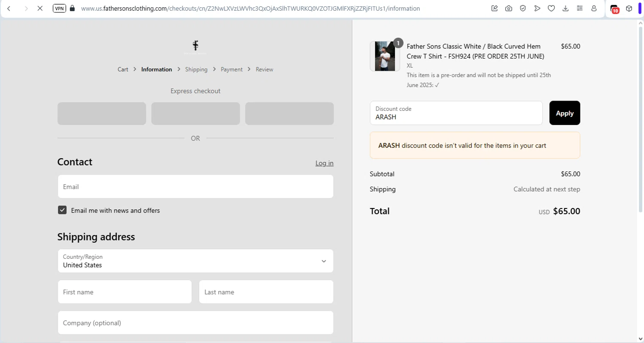Open the profile account icon
This screenshot has height=343, width=644.
(x=594, y=8)
